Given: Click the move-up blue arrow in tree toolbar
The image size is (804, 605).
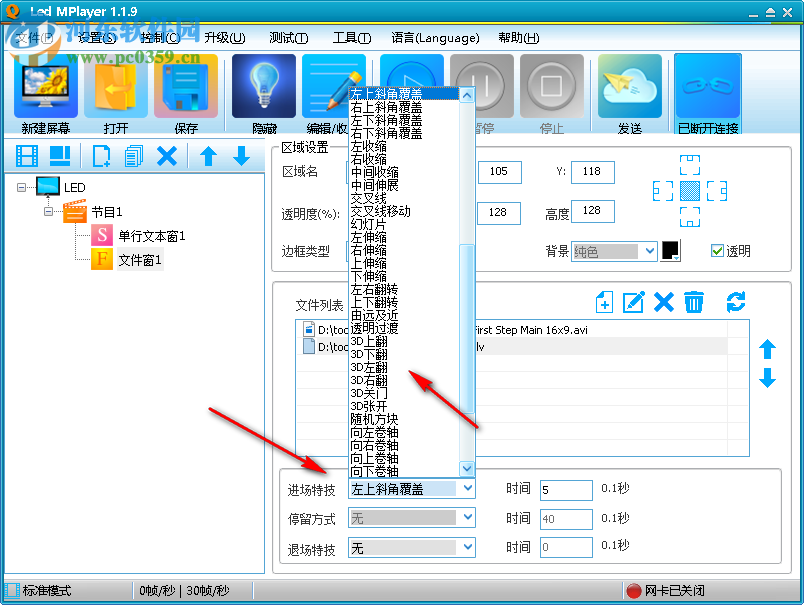Looking at the screenshot, I should point(208,156).
